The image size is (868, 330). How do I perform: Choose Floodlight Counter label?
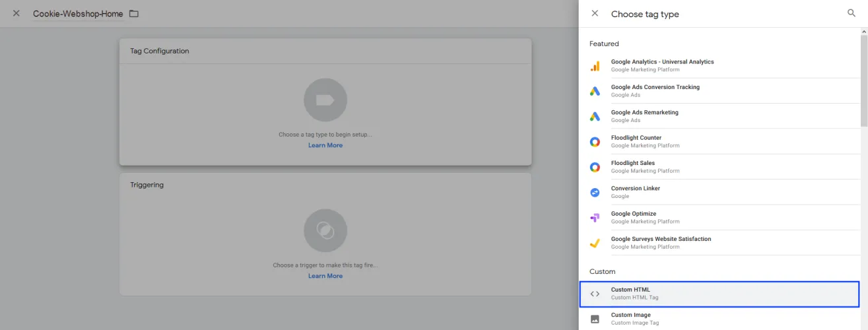(636, 138)
